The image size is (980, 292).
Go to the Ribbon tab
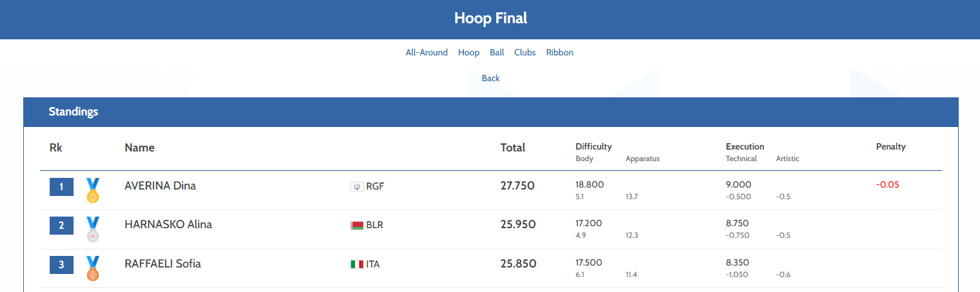(x=559, y=53)
